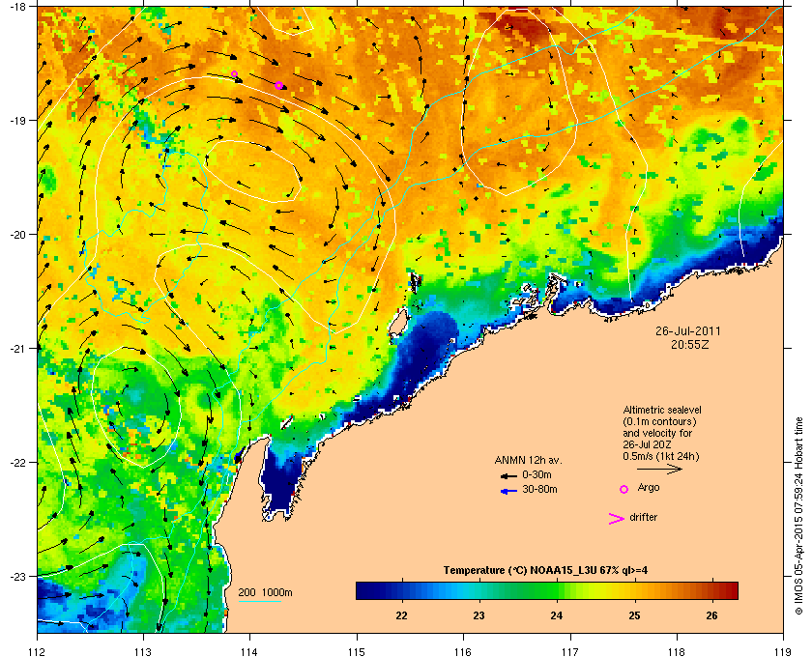This screenshot has width=812, height=657.
Task: Click the 0.5m/s (1kt 24h) text
Action: (x=661, y=456)
